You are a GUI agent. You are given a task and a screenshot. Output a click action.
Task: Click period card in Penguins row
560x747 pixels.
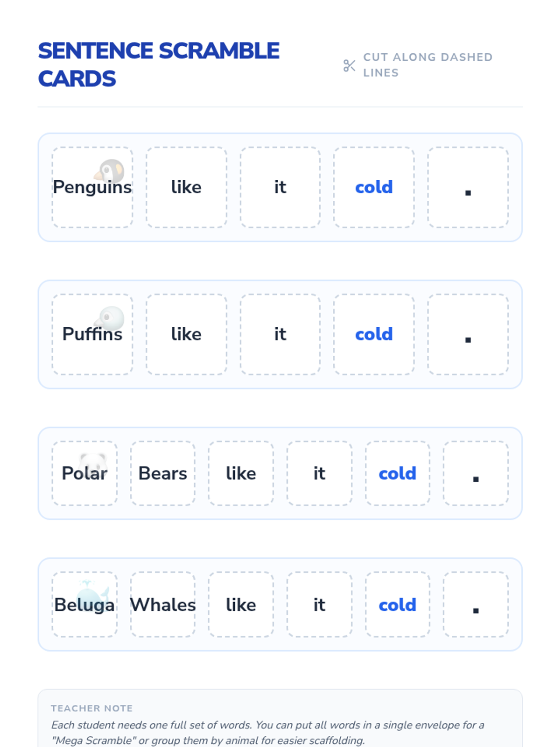[468, 187]
